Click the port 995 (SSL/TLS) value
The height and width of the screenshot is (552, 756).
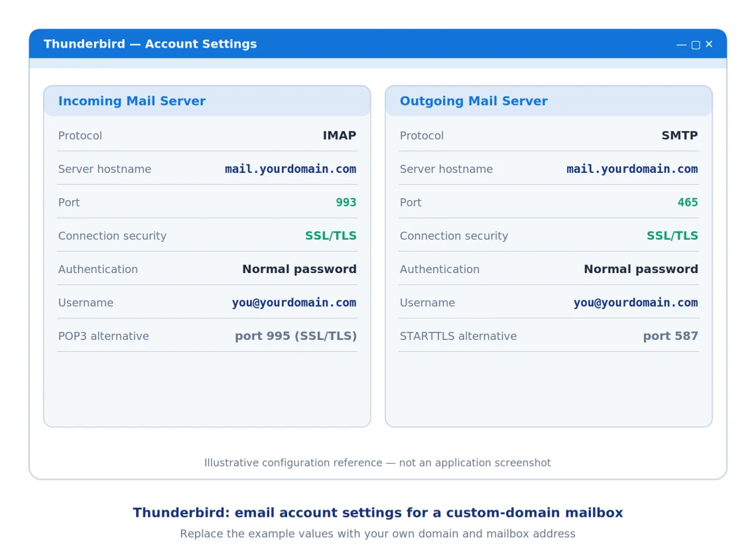(296, 336)
